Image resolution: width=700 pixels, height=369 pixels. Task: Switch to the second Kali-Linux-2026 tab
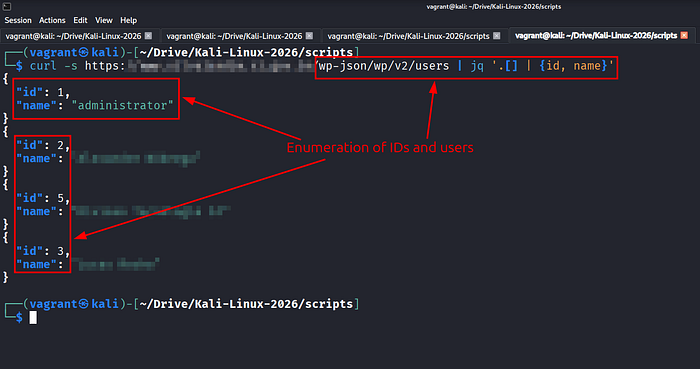point(235,36)
